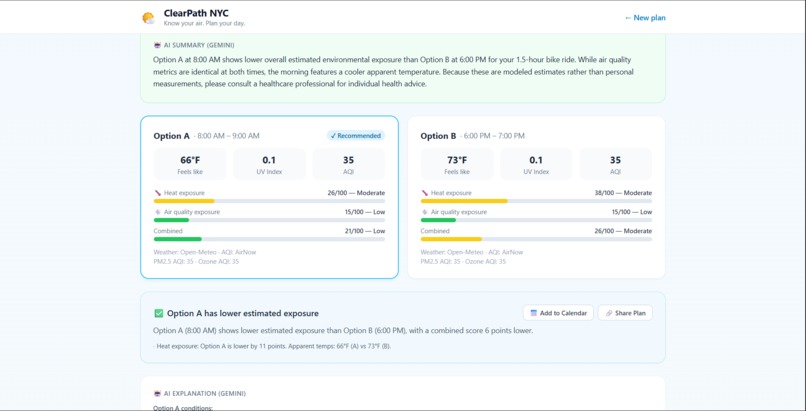Click Option B combined score bar

click(536, 239)
